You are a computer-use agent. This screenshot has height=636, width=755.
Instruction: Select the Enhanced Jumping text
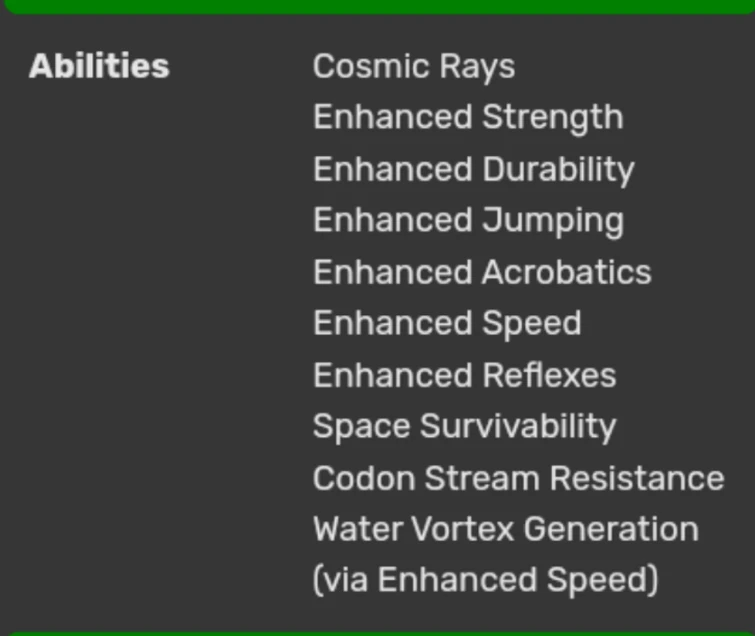click(x=469, y=221)
